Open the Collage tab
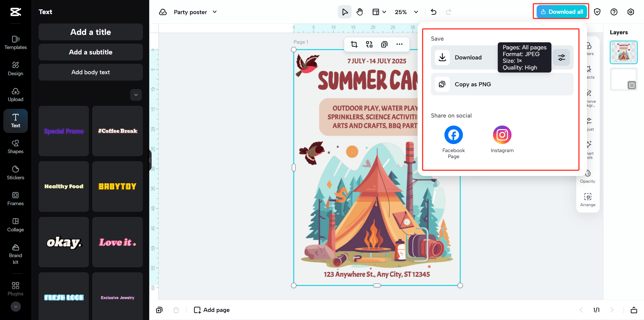 [x=15, y=224]
